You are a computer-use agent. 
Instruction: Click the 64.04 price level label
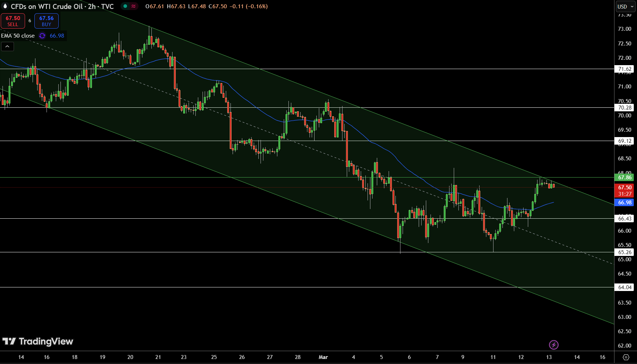pos(624,287)
